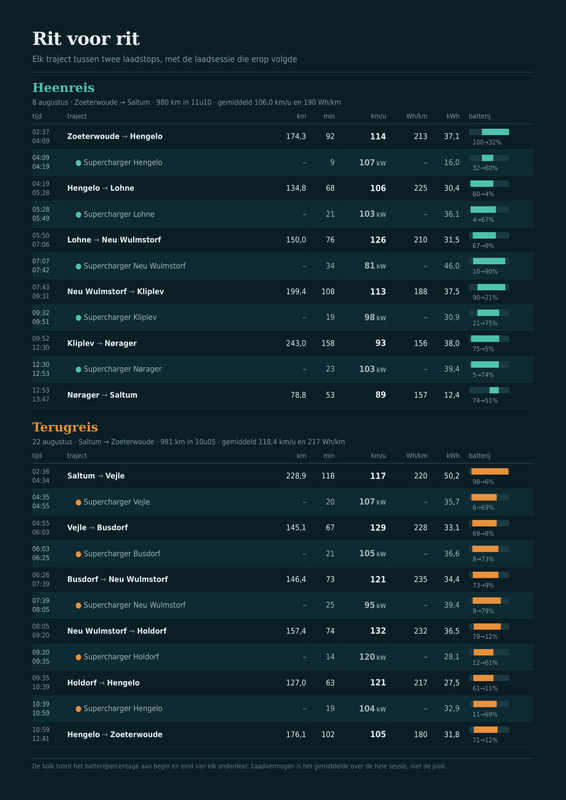Click the orange dot beside Supercharger Holdorf

(78, 657)
